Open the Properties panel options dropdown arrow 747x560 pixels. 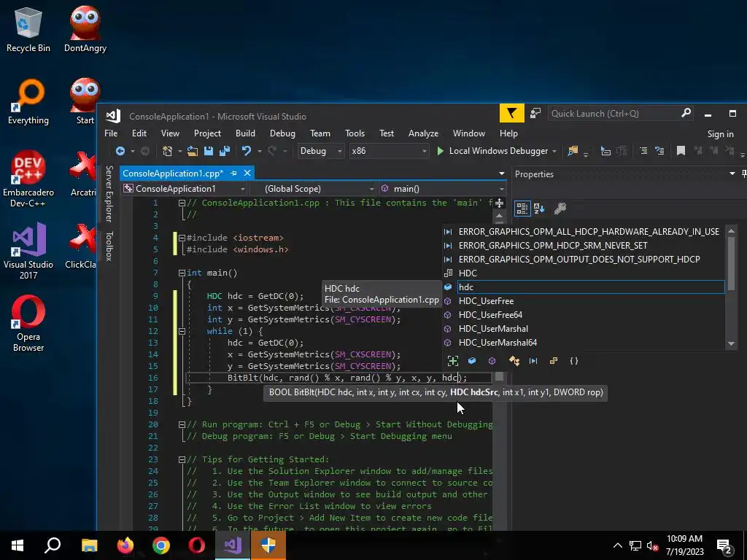click(x=732, y=174)
